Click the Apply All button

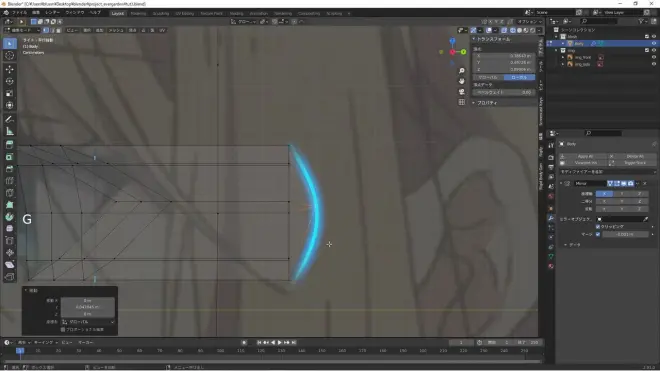click(585, 156)
